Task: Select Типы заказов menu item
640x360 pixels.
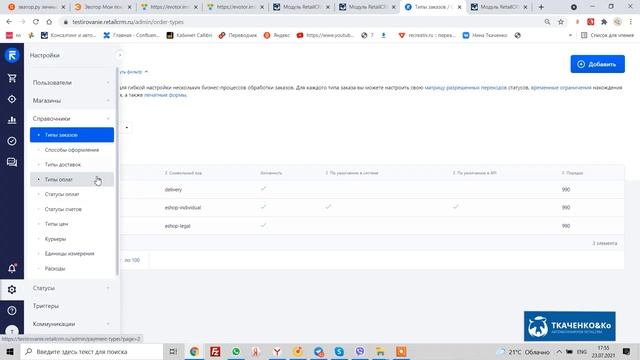Action: coord(72,135)
